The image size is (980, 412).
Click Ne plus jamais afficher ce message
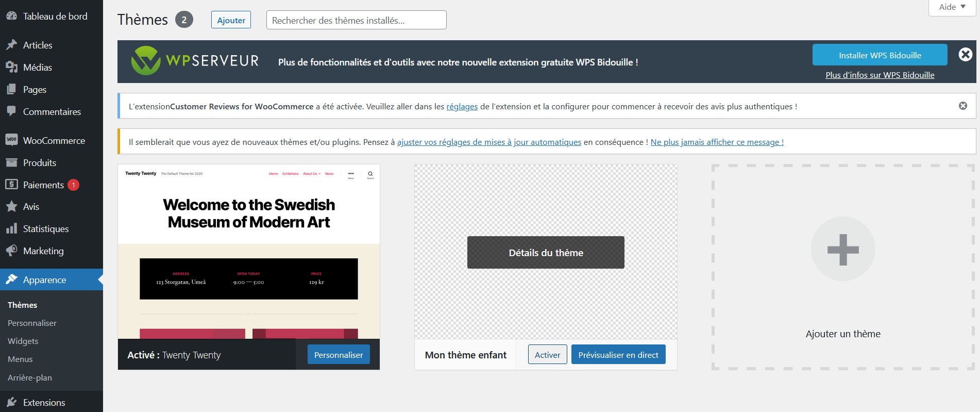click(717, 142)
